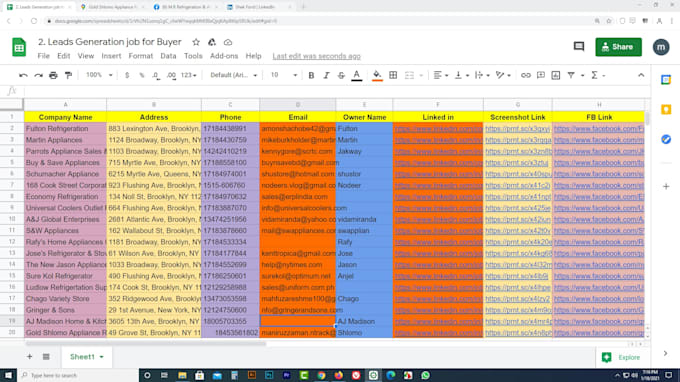This screenshot has width=680, height=382.
Task: Open the File menu
Action: (43, 56)
